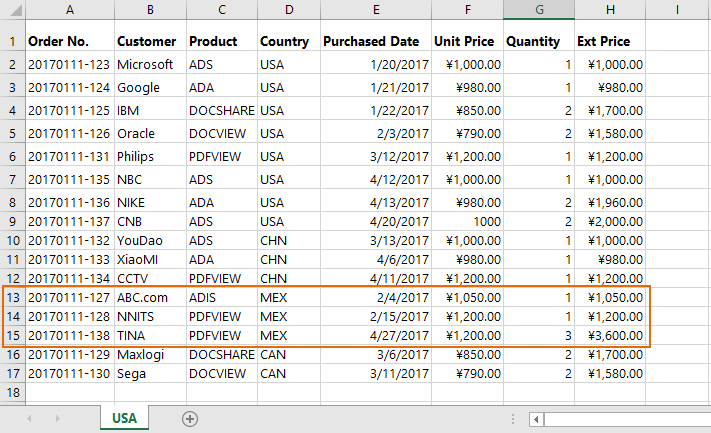Click purchased date 1/20/2017
Screen dimensions: 711x433
tap(376, 64)
